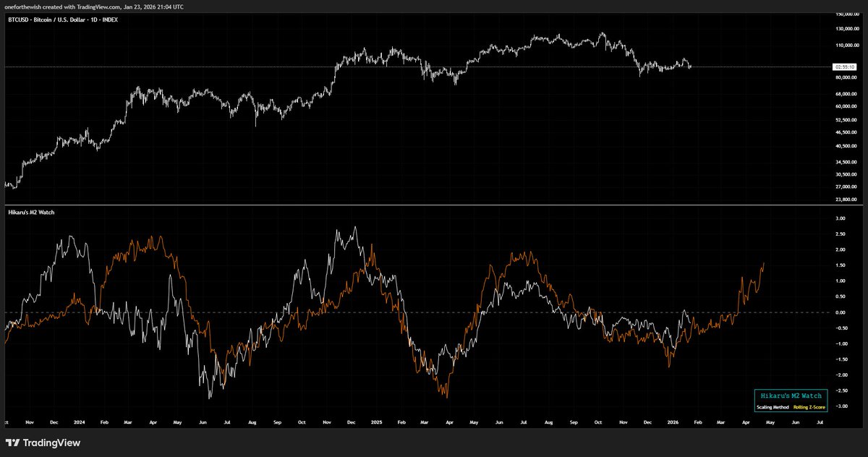Select the Hikaru's M2 Watch indicator label
The image size is (868, 457).
[30, 213]
